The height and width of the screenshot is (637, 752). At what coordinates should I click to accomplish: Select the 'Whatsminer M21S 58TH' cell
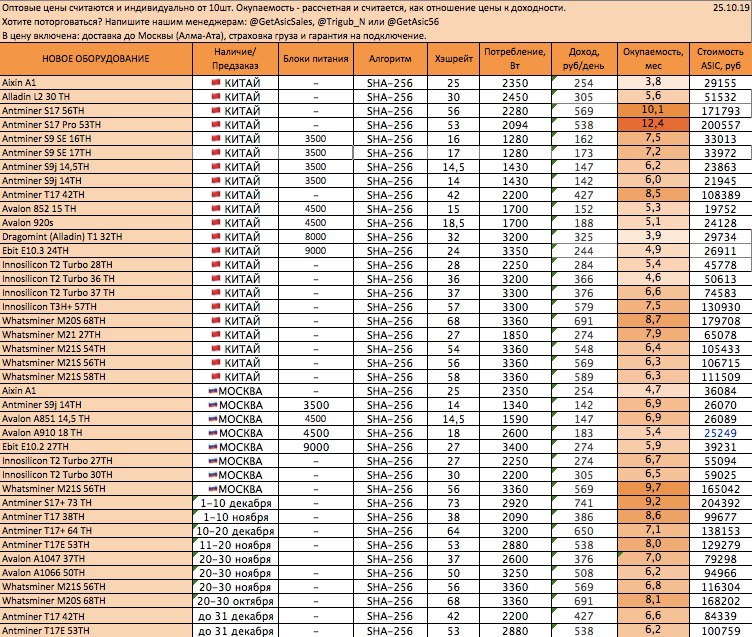[96, 377]
